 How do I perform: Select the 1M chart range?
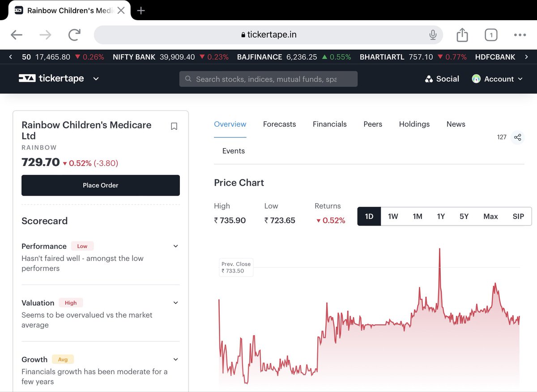click(418, 216)
